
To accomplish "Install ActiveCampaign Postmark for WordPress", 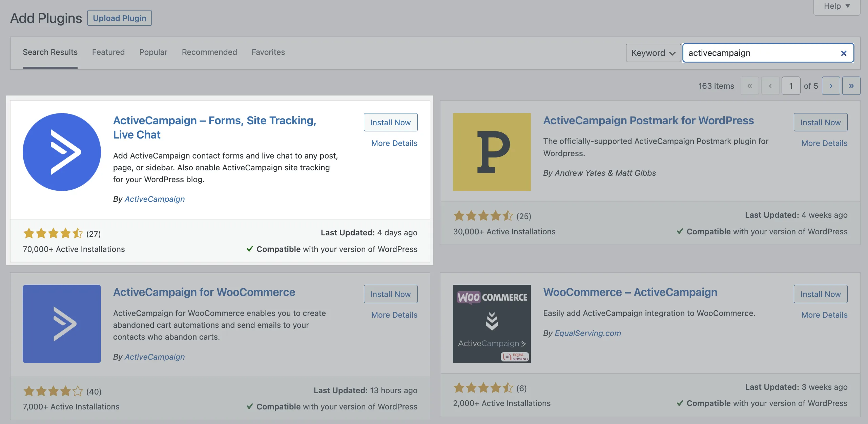I will pyautogui.click(x=820, y=123).
